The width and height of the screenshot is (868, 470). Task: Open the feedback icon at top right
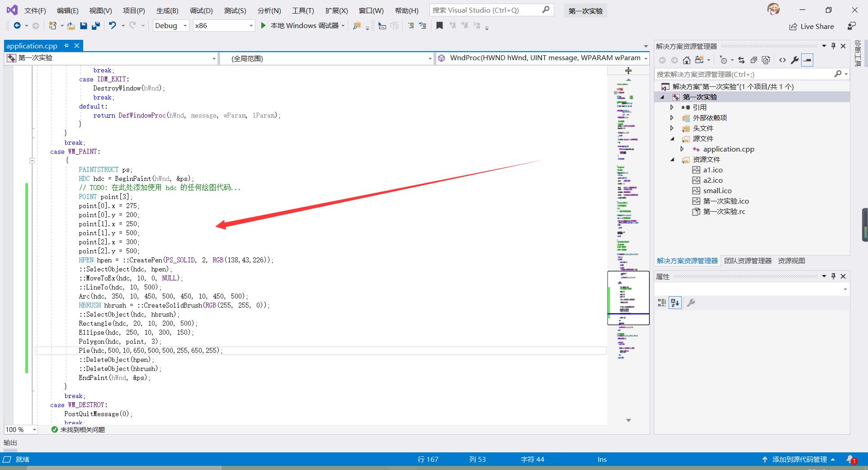pos(852,26)
